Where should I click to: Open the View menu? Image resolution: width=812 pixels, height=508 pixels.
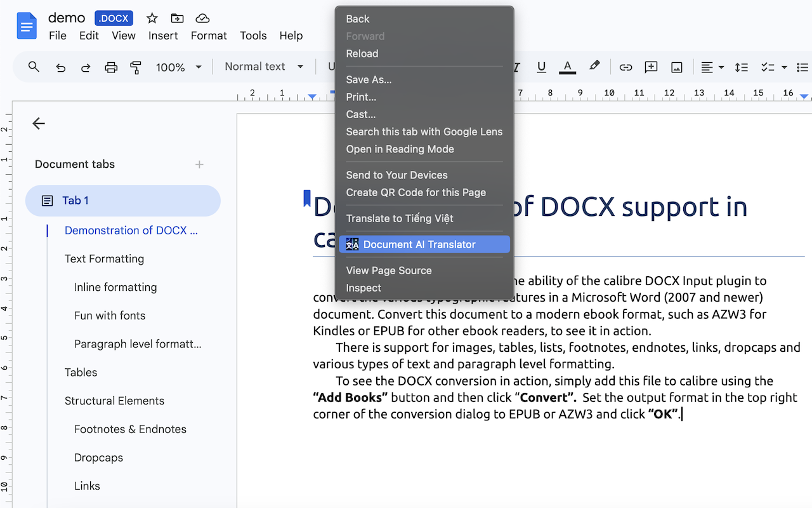tap(124, 36)
